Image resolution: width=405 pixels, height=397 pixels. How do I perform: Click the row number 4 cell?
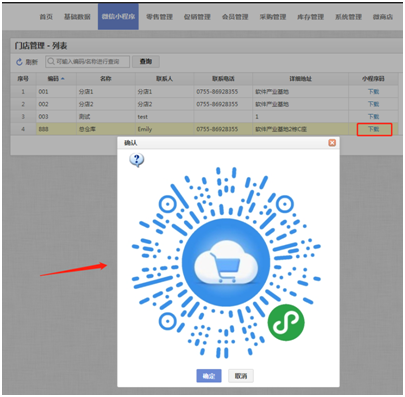pos(23,129)
